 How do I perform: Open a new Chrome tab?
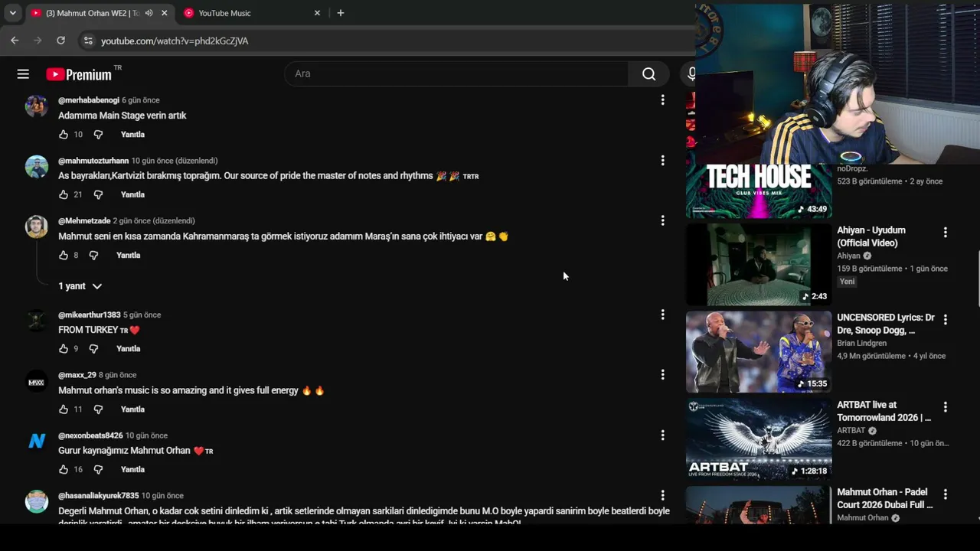(x=341, y=13)
